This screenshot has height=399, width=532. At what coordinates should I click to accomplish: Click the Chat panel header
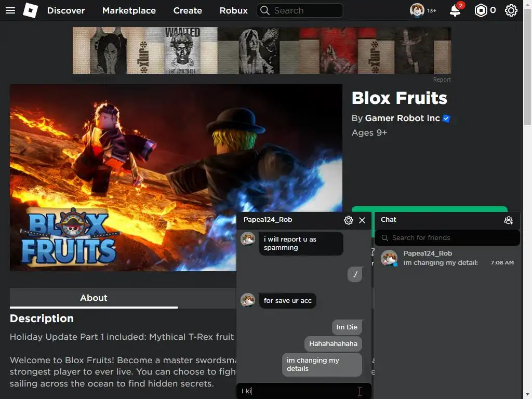coord(447,220)
